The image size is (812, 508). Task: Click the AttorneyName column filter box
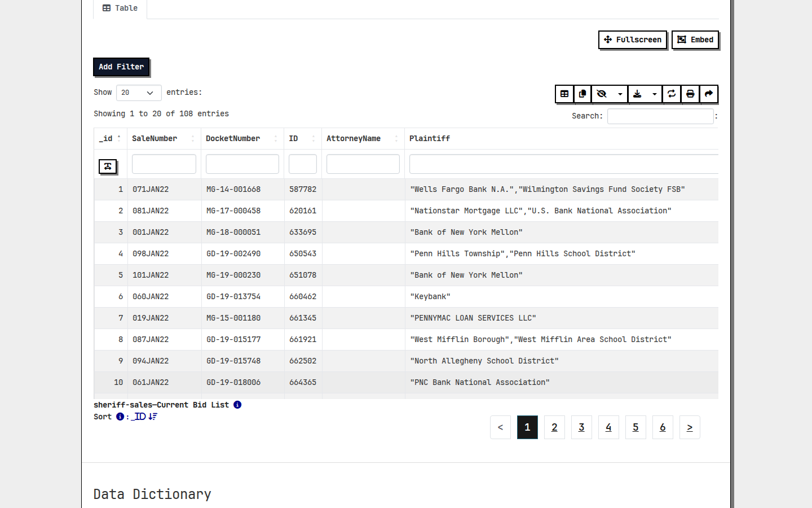tap(363, 164)
